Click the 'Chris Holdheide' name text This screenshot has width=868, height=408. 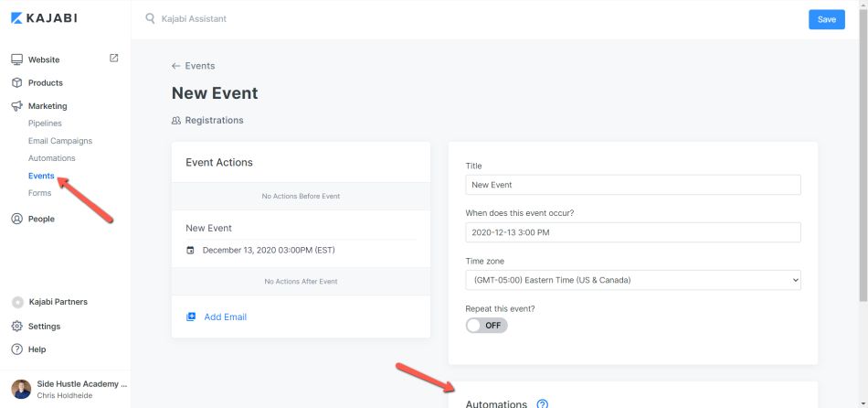[x=64, y=395]
